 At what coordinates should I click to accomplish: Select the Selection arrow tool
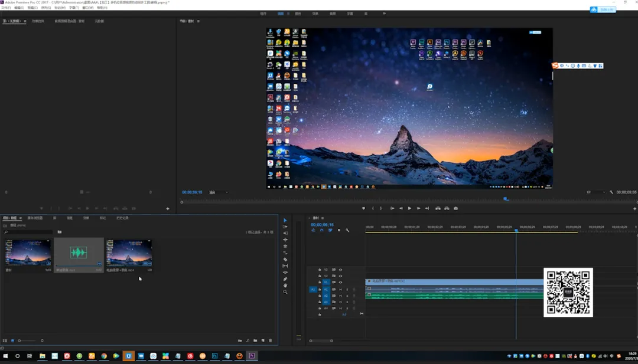click(285, 220)
